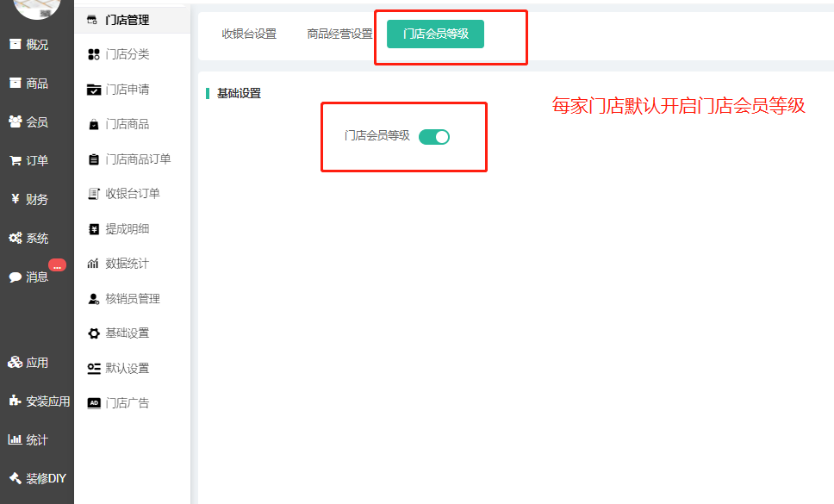Click the 默认设置 list settings icon
The height and width of the screenshot is (504, 834).
(94, 369)
